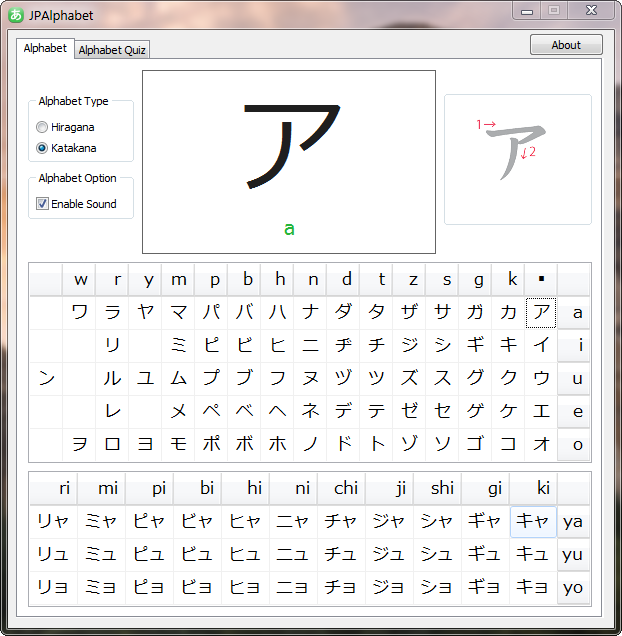The height and width of the screenshot is (636, 622).
Task: Select the ニャ (nya) combination cell
Action: coord(293,522)
